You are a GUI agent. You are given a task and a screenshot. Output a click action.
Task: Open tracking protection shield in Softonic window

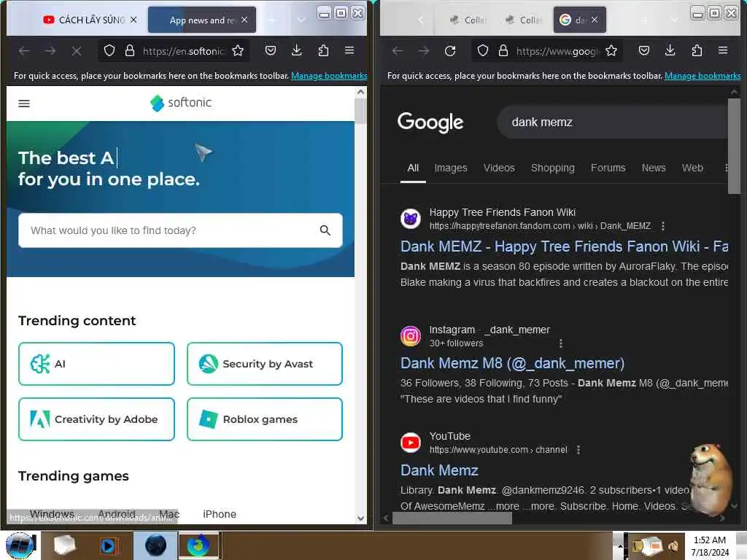coord(109,50)
